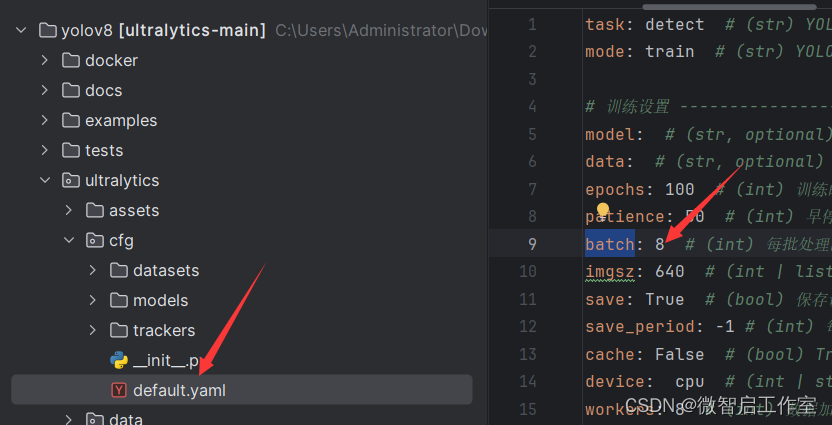Select the examples tree row label
The width and height of the screenshot is (832, 425).
[121, 121]
